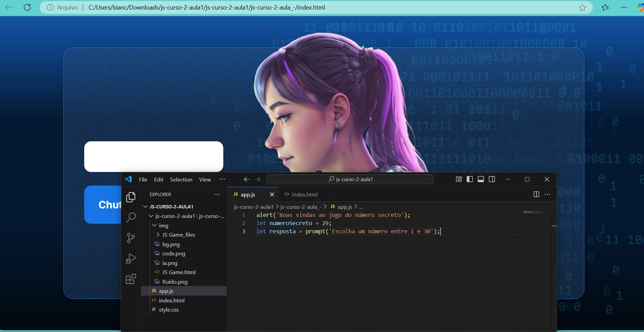Image resolution: width=644 pixels, height=332 pixels.
Task: Minimize the VS Code window
Action: click(508, 179)
